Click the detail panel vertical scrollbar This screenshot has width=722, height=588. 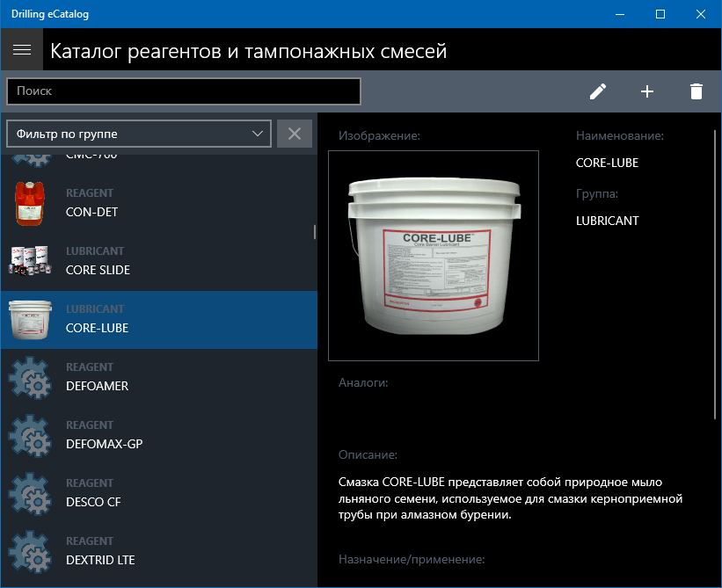tap(715, 275)
